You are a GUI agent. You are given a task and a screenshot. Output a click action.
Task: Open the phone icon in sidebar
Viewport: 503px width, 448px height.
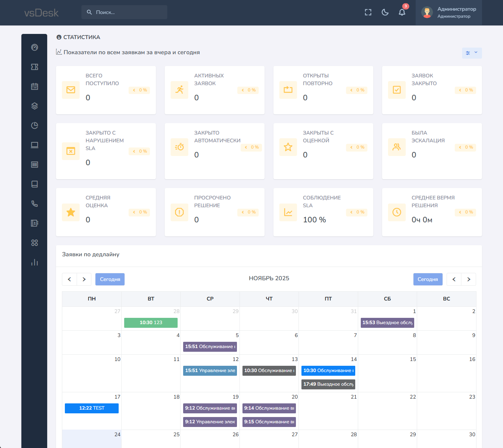pos(35,204)
